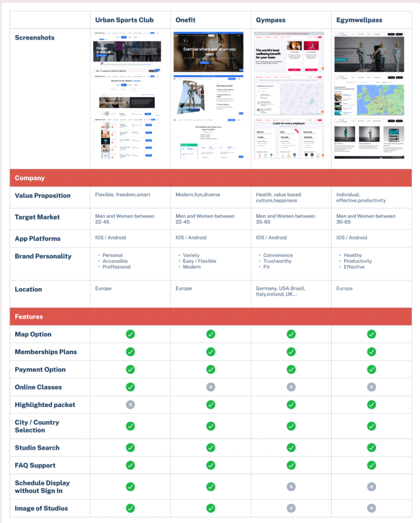Click Egymwellpass Highlighted packet checkmark
420x523 pixels.
[x=372, y=405]
